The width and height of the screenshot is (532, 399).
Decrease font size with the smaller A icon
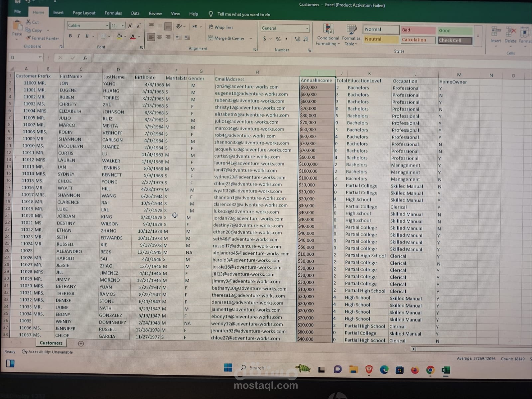[138, 26]
